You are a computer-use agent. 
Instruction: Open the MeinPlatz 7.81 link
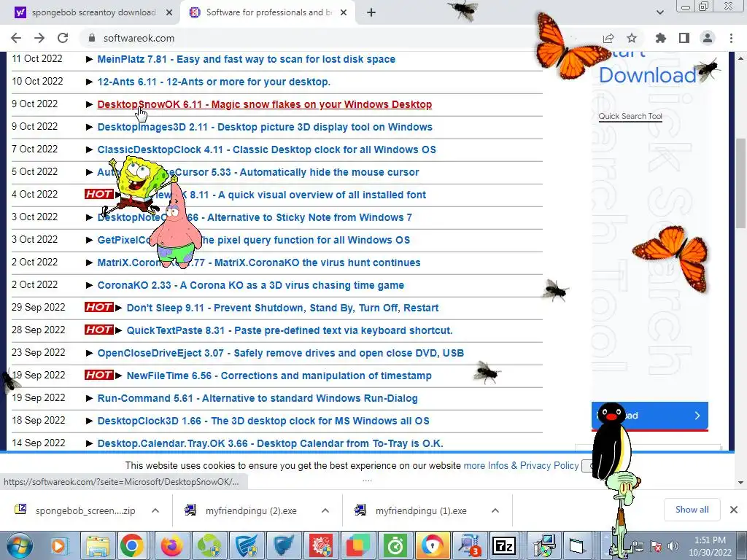[247, 60]
